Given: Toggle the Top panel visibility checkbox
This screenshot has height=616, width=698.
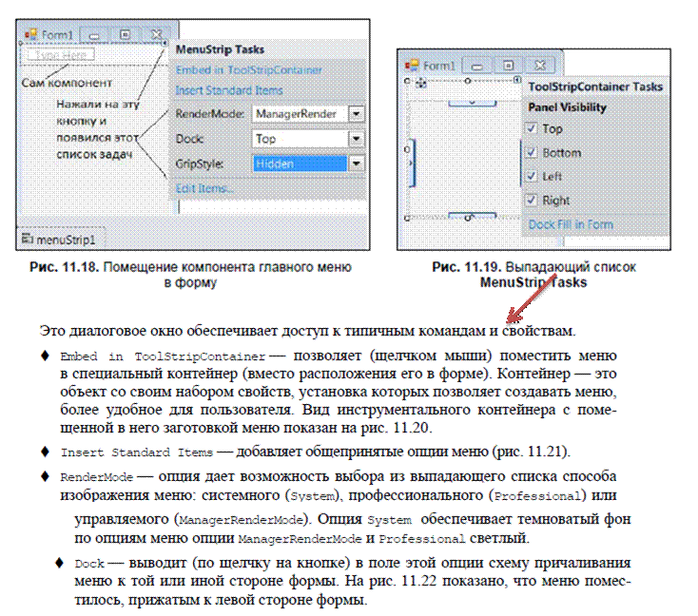Looking at the screenshot, I should coord(532,128).
